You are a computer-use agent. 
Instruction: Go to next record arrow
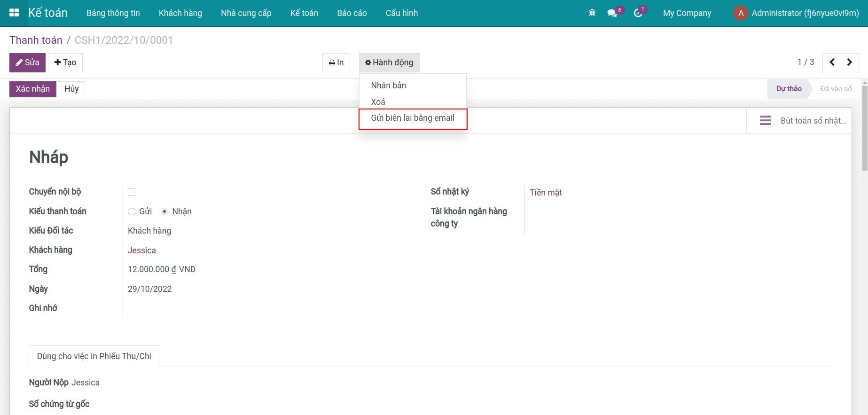click(x=850, y=63)
